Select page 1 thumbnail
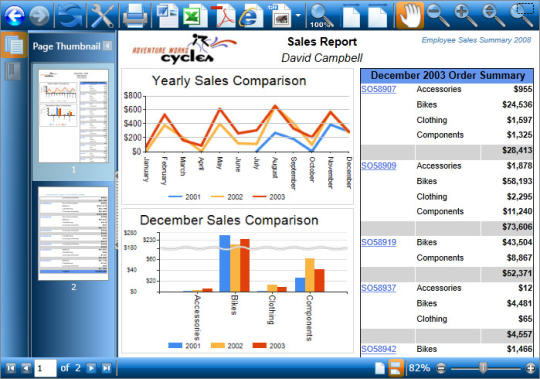The height and width of the screenshot is (379, 540). 73,116
